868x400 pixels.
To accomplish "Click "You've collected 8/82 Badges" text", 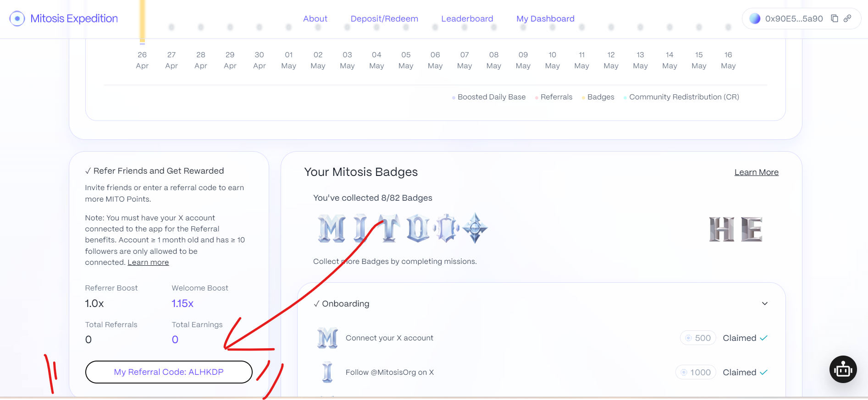I will coord(373,198).
